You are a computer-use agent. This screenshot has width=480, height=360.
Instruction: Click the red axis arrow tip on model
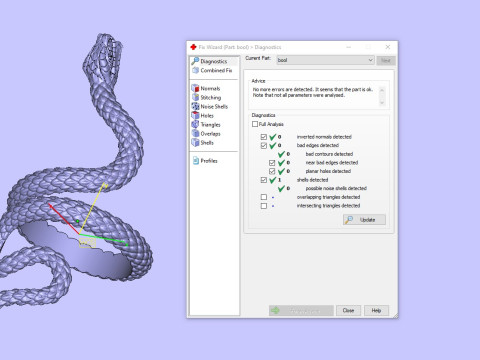(50, 205)
